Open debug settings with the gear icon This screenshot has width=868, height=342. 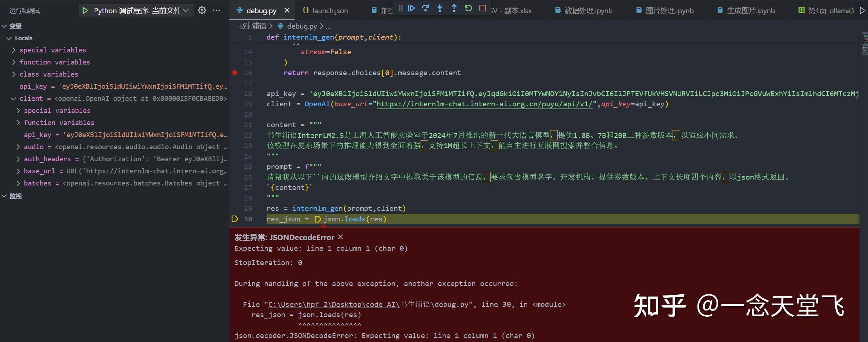click(x=202, y=10)
